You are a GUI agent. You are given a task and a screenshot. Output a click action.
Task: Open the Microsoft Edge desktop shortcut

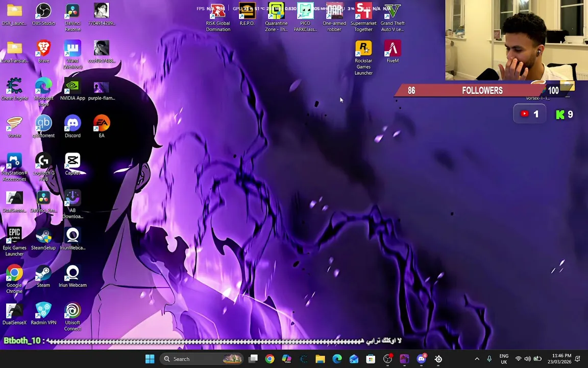43,93
